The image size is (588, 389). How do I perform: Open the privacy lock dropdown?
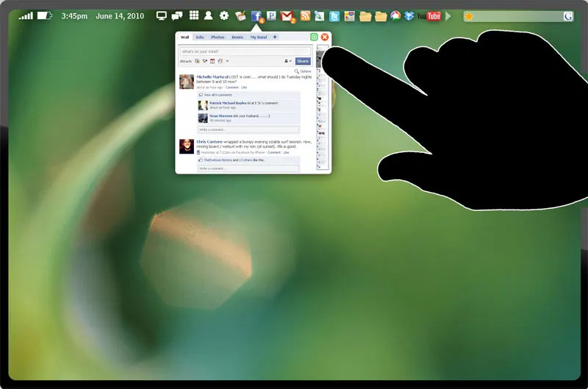(x=287, y=61)
